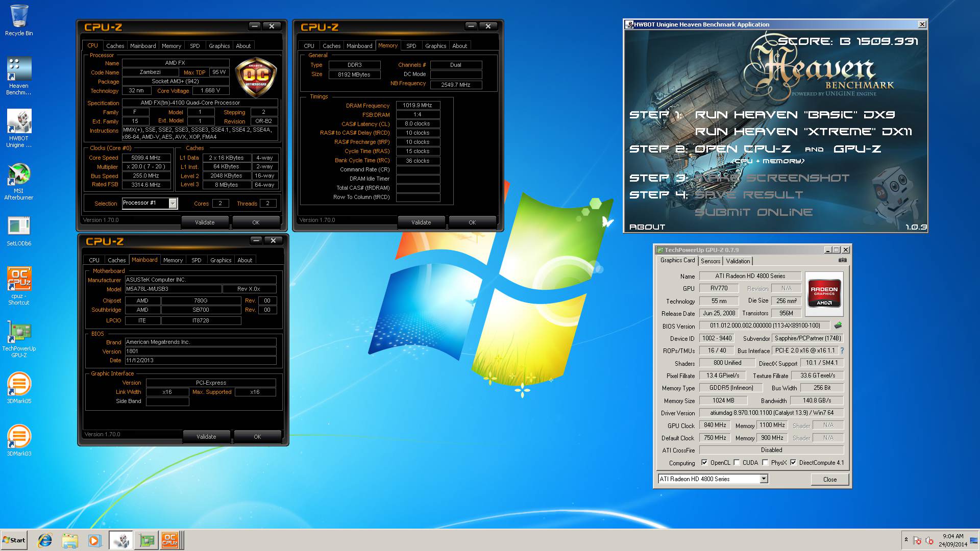
Task: Launch Heaven Benchmark desktop shortcut
Action: click(x=19, y=76)
